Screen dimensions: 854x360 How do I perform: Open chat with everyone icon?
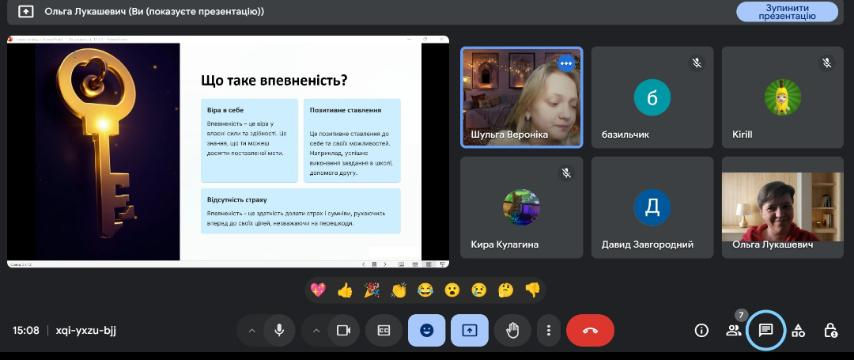766,330
